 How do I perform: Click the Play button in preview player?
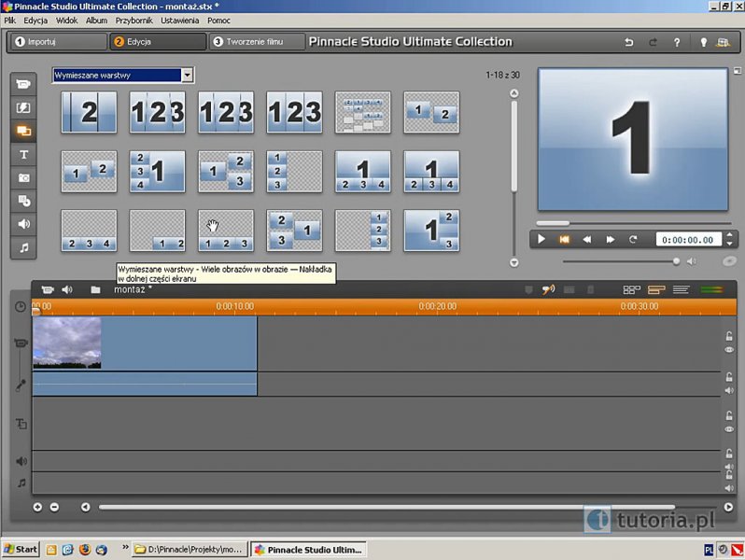tap(541, 240)
